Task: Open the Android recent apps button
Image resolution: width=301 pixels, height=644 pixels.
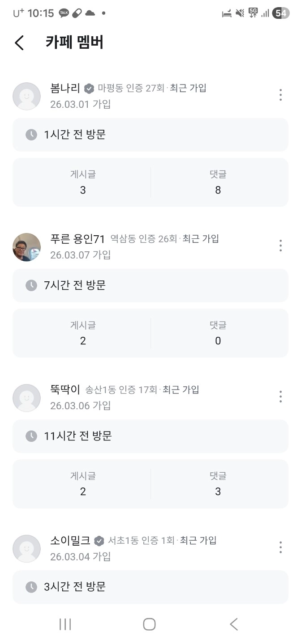Action: point(65,624)
